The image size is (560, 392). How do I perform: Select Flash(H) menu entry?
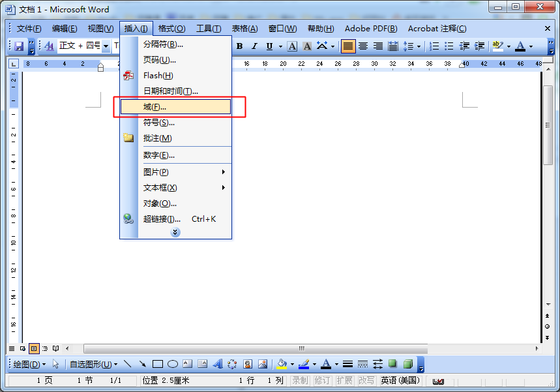[176, 76]
